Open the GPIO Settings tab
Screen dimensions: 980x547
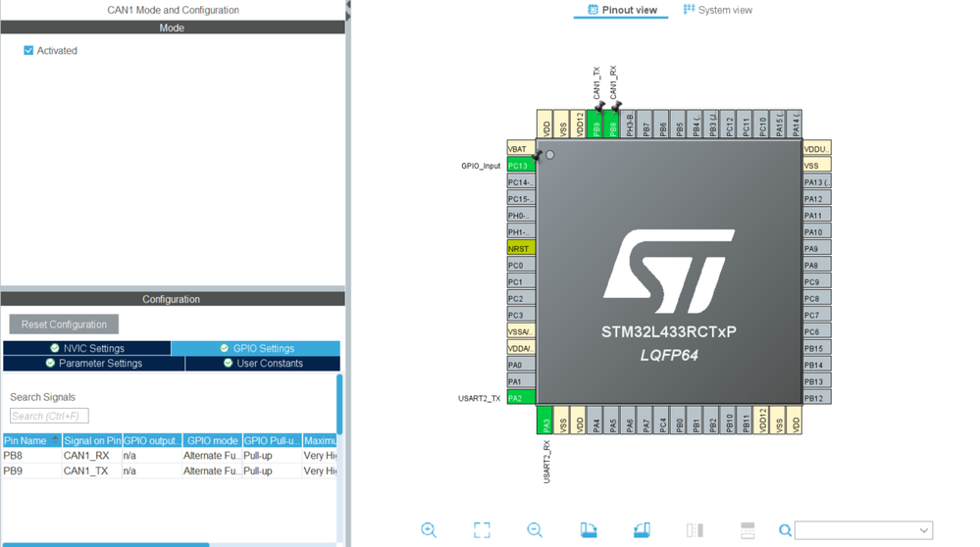[x=256, y=348]
